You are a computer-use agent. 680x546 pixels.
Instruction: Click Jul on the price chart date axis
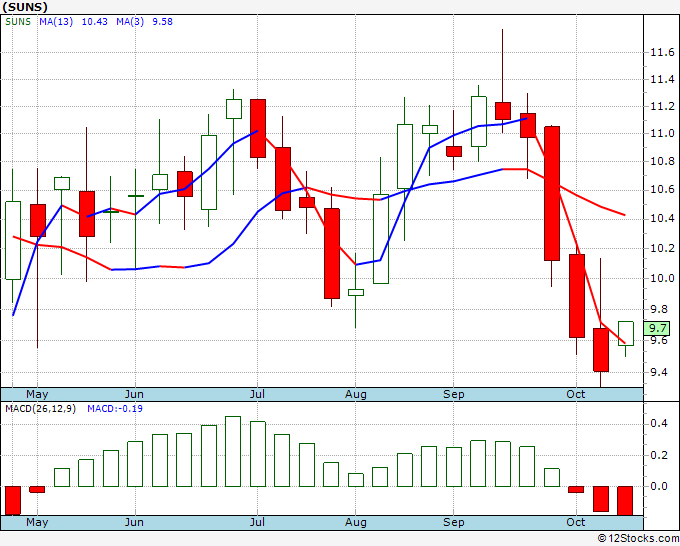[257, 394]
